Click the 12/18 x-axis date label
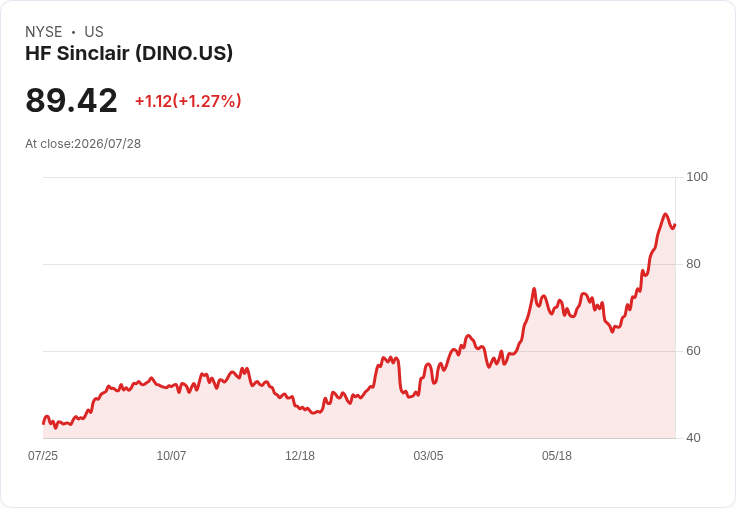This screenshot has width=736, height=508. 300,455
